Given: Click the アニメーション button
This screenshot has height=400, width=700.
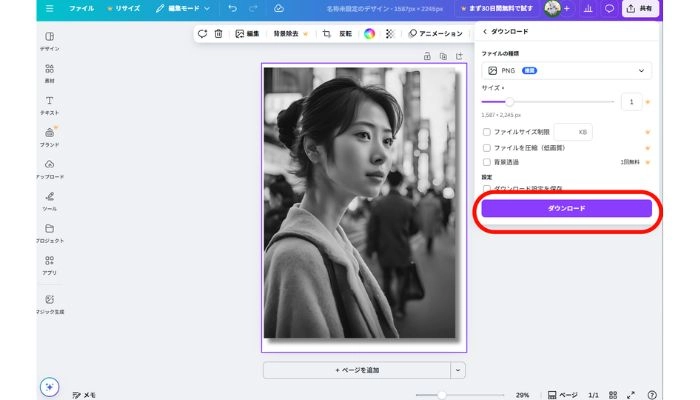Looking at the screenshot, I should [x=435, y=33].
